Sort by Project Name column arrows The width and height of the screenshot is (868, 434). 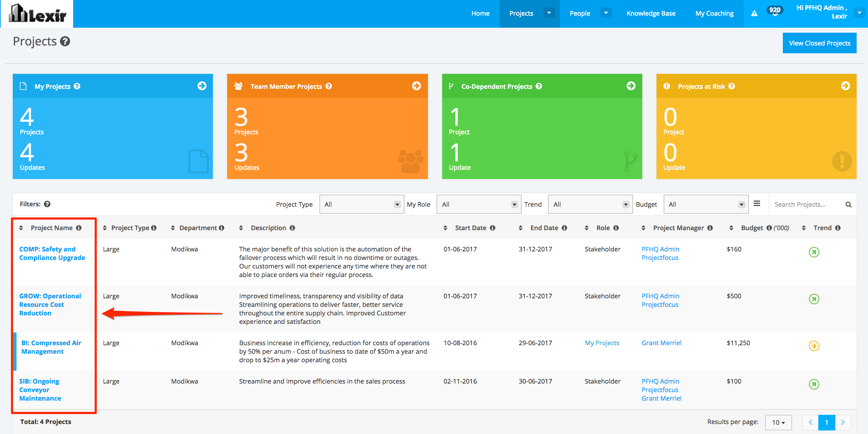tap(21, 228)
